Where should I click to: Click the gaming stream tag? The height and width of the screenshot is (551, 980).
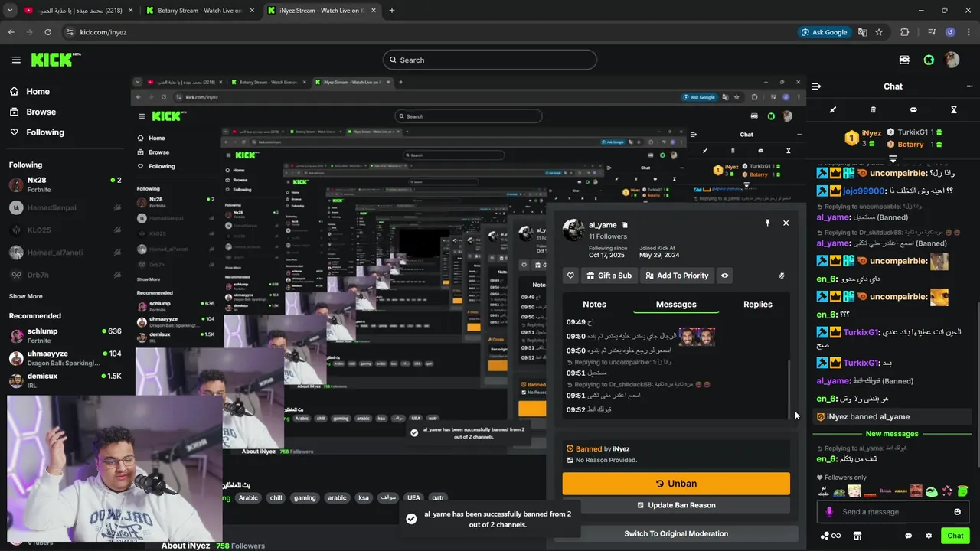(305, 497)
